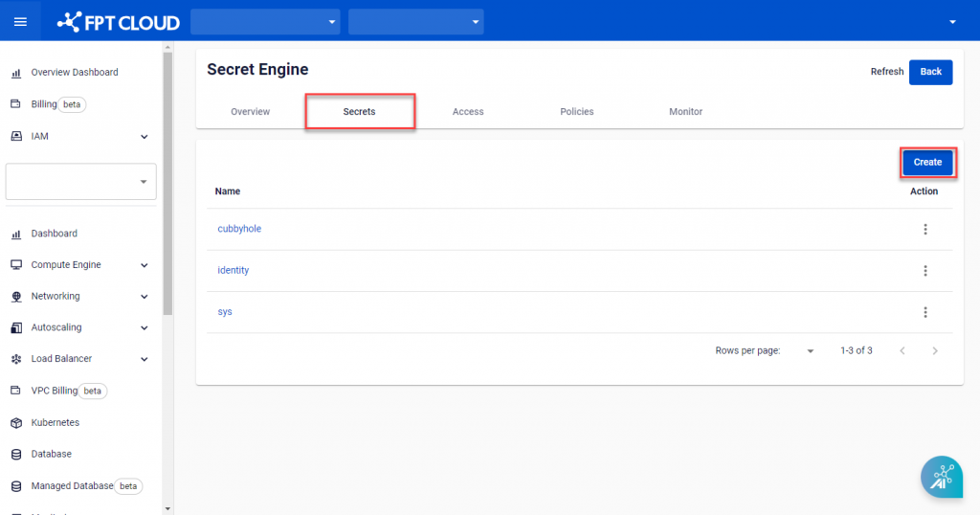
Task: Switch to the Policies tab
Action: click(576, 112)
